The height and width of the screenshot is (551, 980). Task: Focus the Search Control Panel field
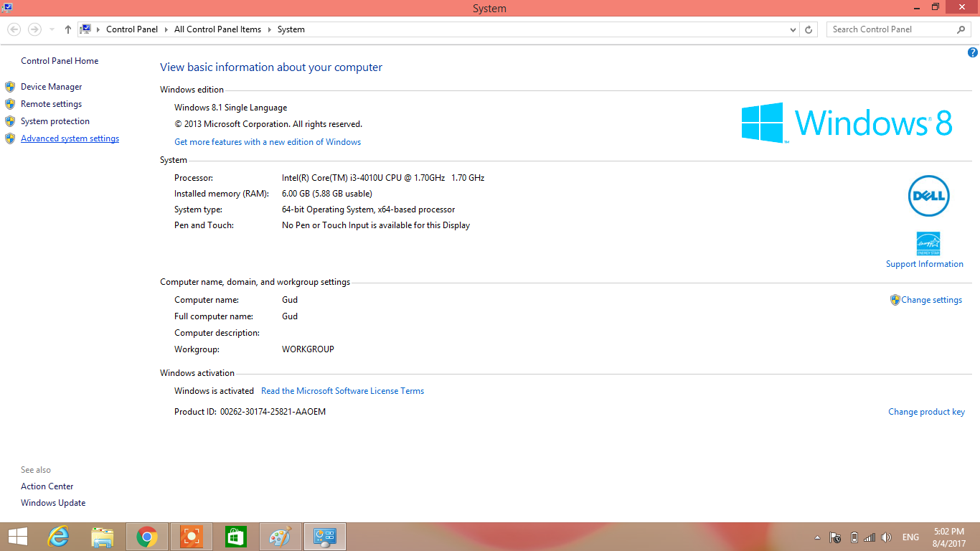click(892, 29)
